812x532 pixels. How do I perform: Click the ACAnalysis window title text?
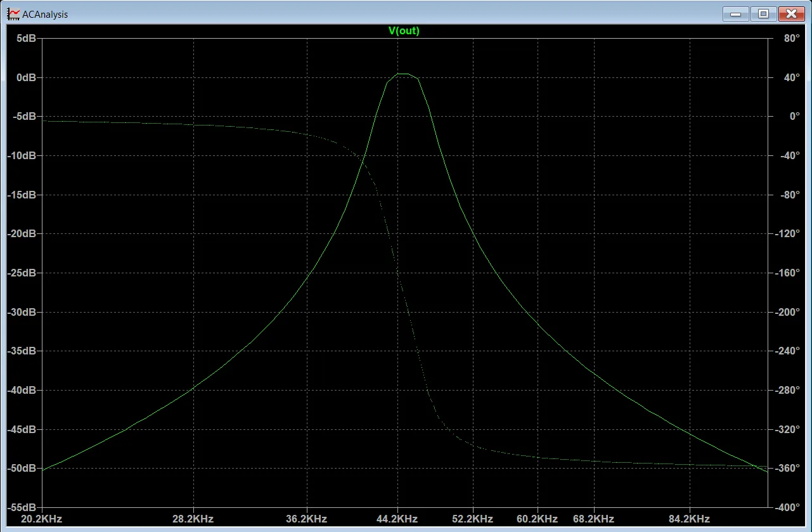tap(45, 14)
